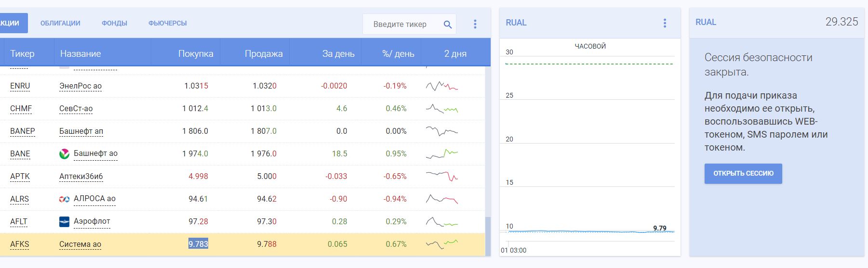Click the APTK two-day sparkline chart
This screenshot has width=868, height=268.
pyautogui.click(x=442, y=176)
